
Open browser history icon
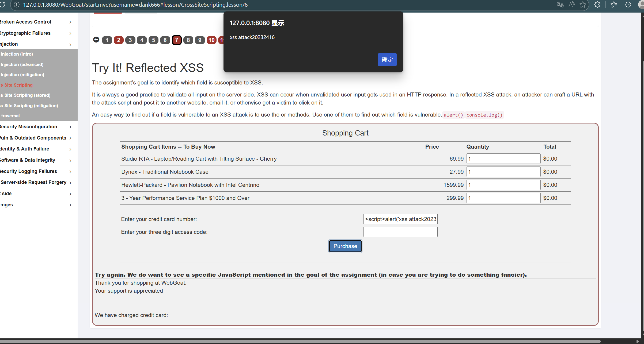628,5
